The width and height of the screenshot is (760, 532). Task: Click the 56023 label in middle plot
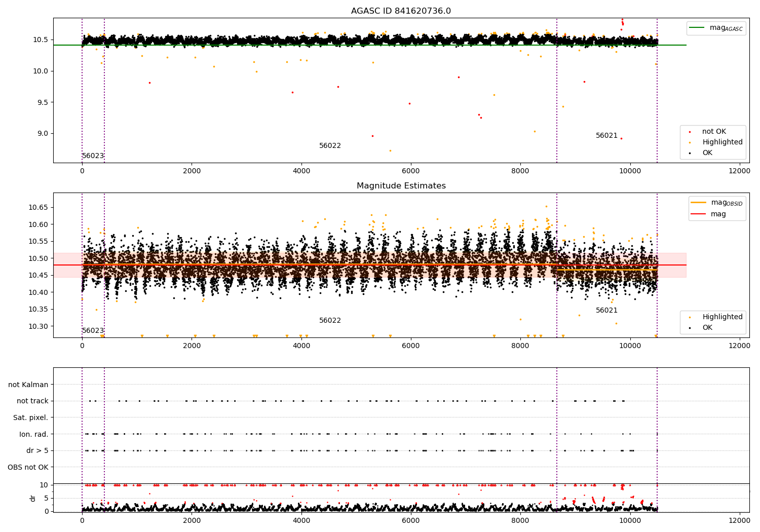tap(93, 331)
